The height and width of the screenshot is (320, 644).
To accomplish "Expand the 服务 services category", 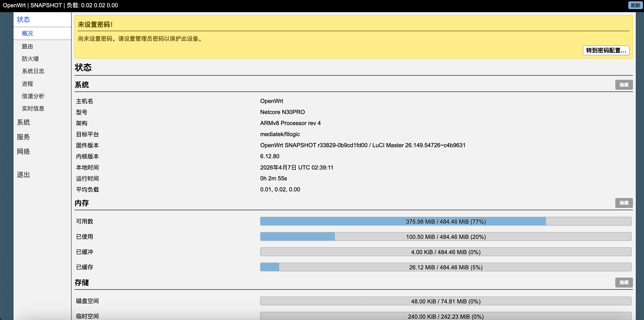I will [23, 137].
